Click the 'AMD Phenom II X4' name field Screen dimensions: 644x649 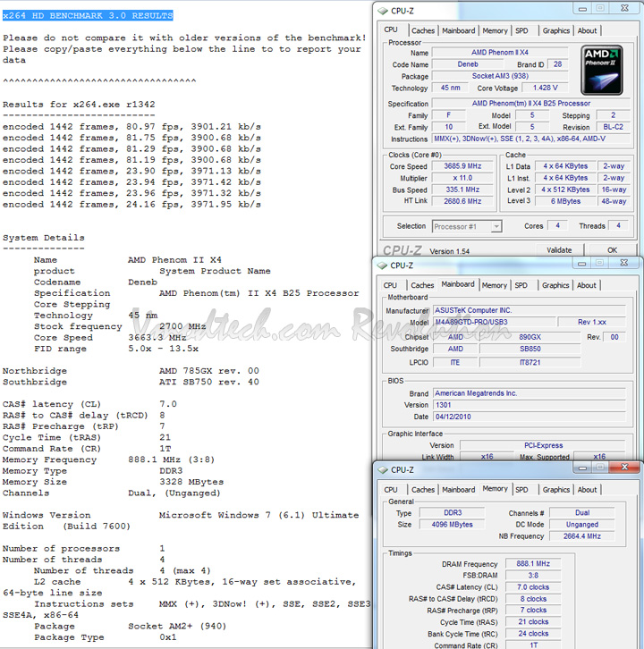pos(499,53)
